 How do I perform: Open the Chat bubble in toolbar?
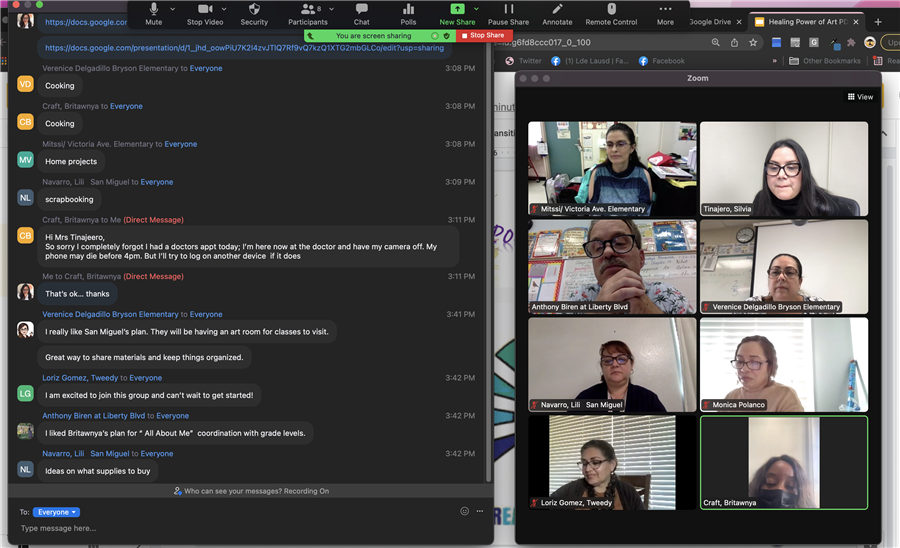(x=362, y=14)
